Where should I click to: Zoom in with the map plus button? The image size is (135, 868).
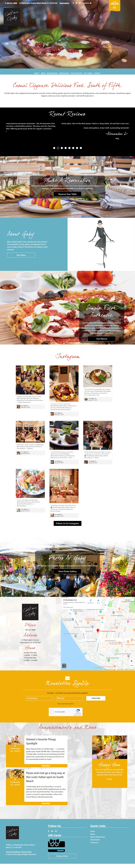(x=131, y=661)
